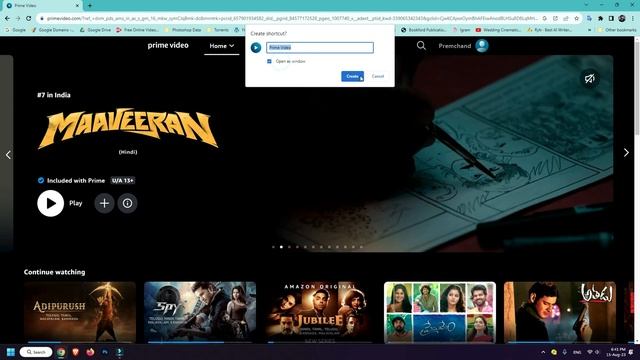
Task: Click the Maaveeran title logo
Action: click(x=128, y=128)
